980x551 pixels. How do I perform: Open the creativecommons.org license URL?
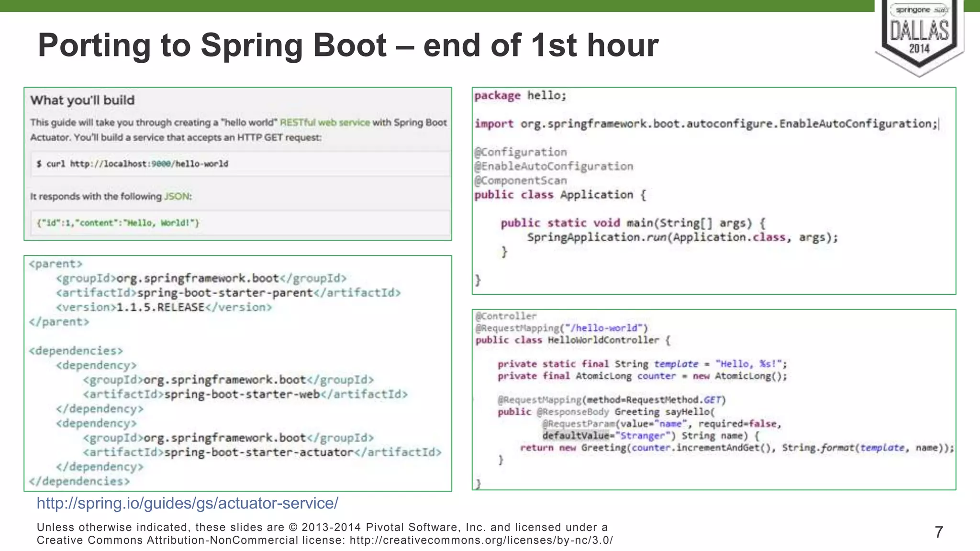(481, 540)
